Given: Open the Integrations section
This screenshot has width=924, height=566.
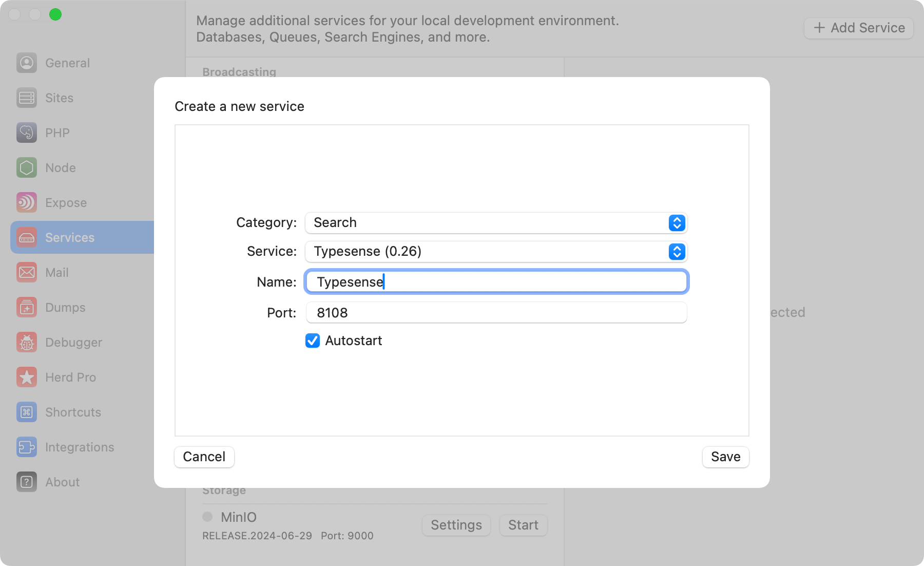Looking at the screenshot, I should (26, 447).
